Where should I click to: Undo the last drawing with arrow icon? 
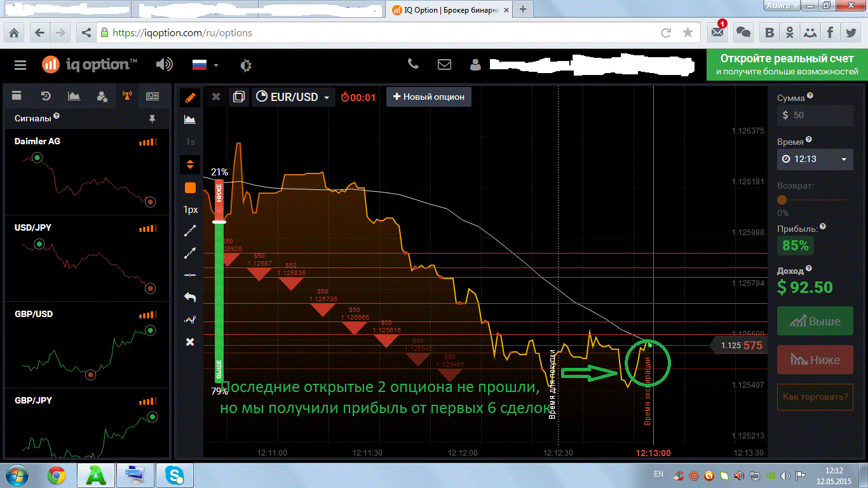coord(189,297)
